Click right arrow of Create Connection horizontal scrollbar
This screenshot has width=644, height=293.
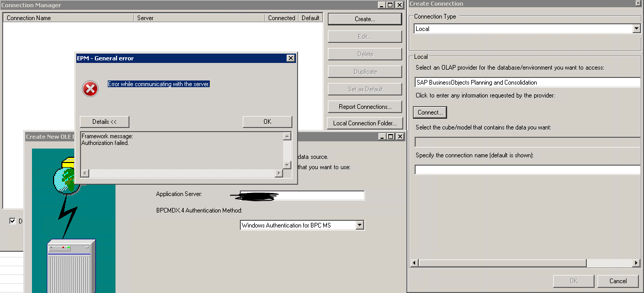point(636,263)
